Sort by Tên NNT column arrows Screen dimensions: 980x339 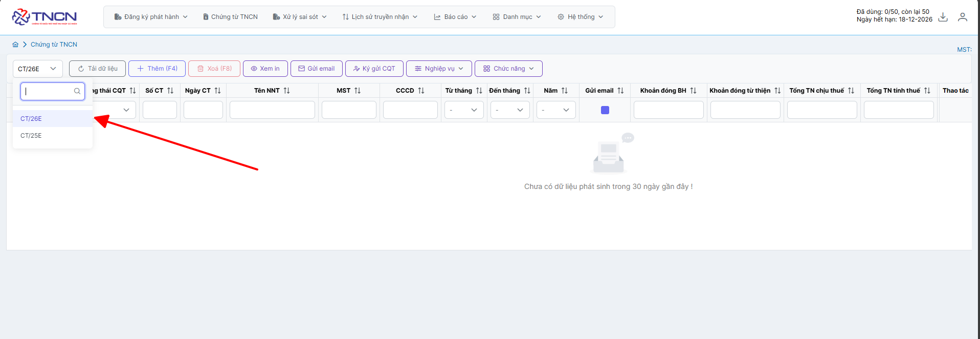pos(287,91)
